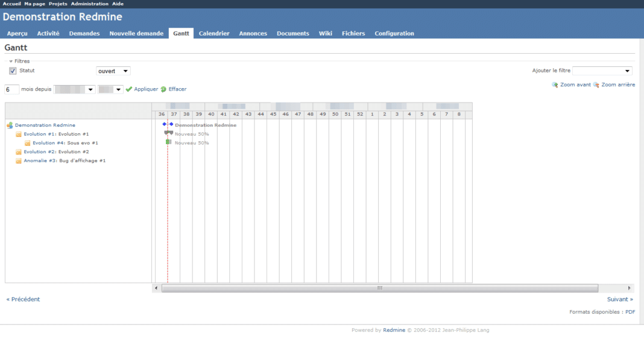644x342 pixels.
Task: Click the horizontal scrollbar thumb
Action: tap(380, 288)
